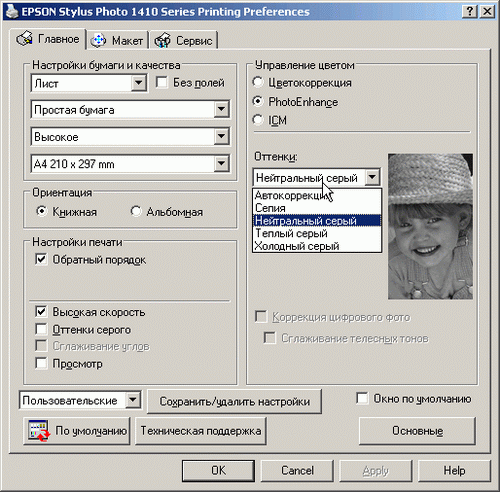The height and width of the screenshot is (492, 500).
Task: Click the reset icon on По умолчанию button
Action: (39, 431)
